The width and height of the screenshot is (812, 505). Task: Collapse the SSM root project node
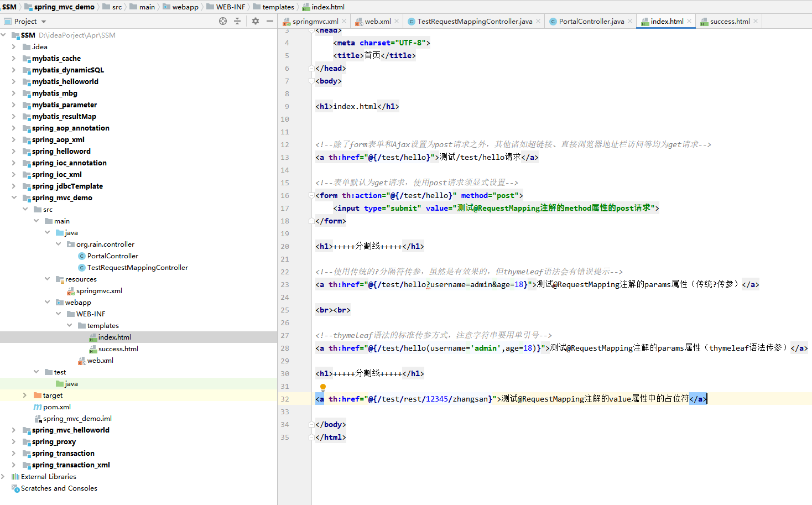[4, 35]
